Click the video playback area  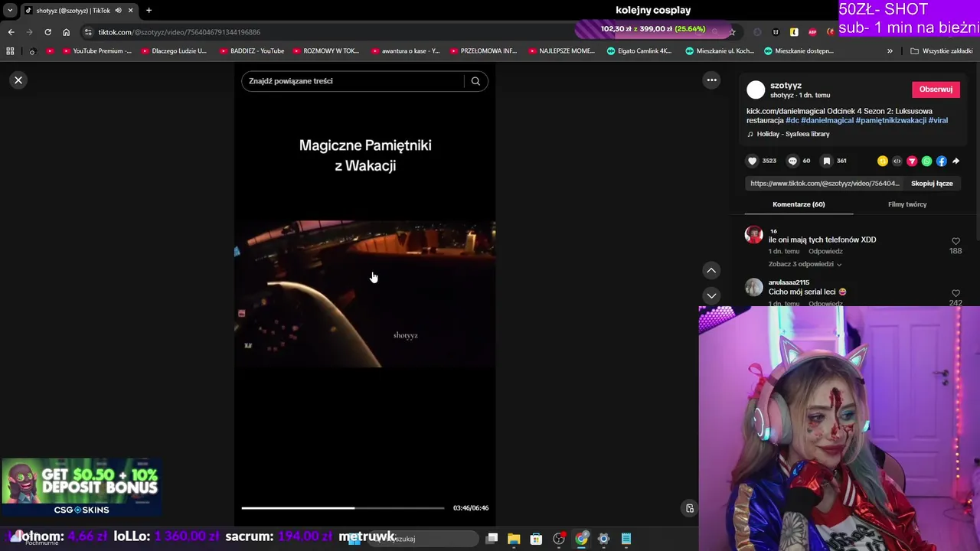pyautogui.click(x=364, y=295)
